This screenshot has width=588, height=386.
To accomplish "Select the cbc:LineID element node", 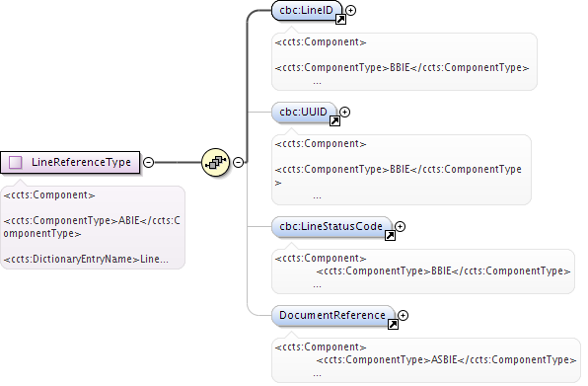I will click(x=307, y=11).
